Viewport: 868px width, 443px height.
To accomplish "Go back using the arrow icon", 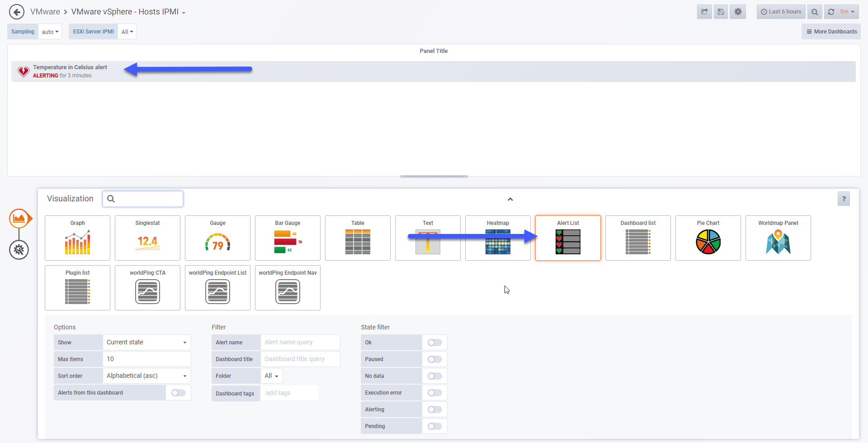I will 17,12.
